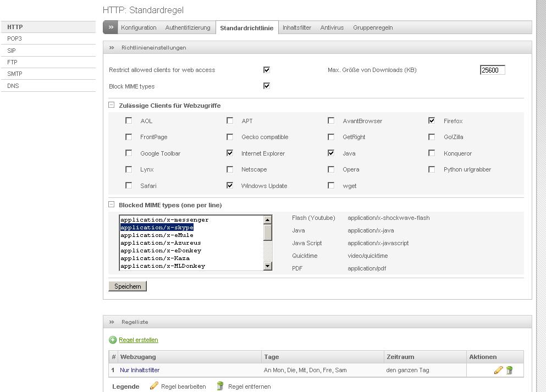Open the Inhaltsfilter tab
The image size is (546, 392).
297,27
